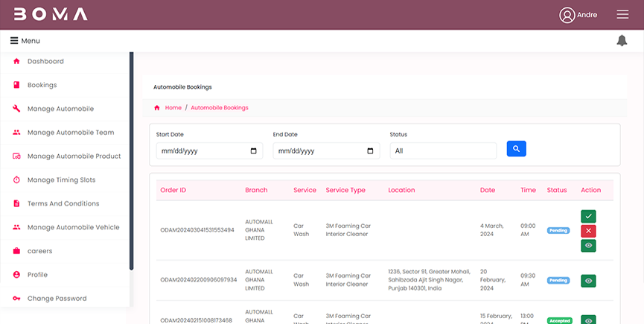Viewport: 644px width, 324px height.
Task: Click the Home breadcrumb link
Action: 173,108
